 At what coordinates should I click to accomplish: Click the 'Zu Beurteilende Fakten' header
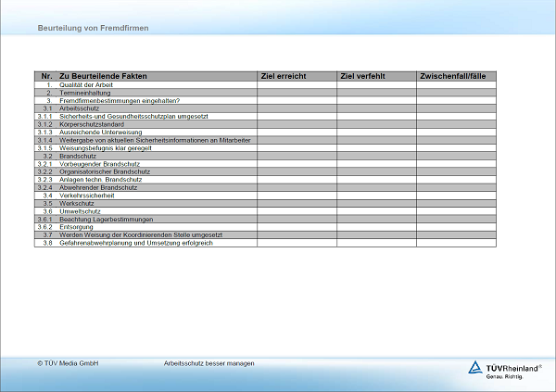click(x=103, y=76)
